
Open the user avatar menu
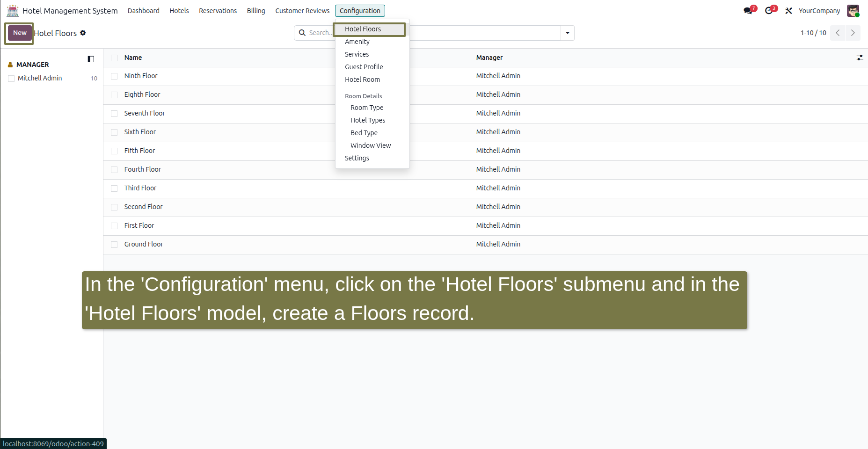pyautogui.click(x=853, y=11)
